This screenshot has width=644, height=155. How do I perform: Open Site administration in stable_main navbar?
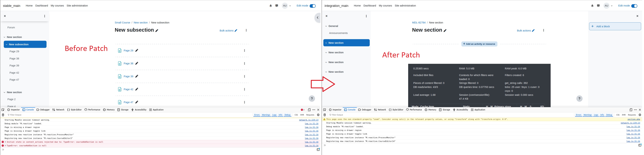coord(77,6)
